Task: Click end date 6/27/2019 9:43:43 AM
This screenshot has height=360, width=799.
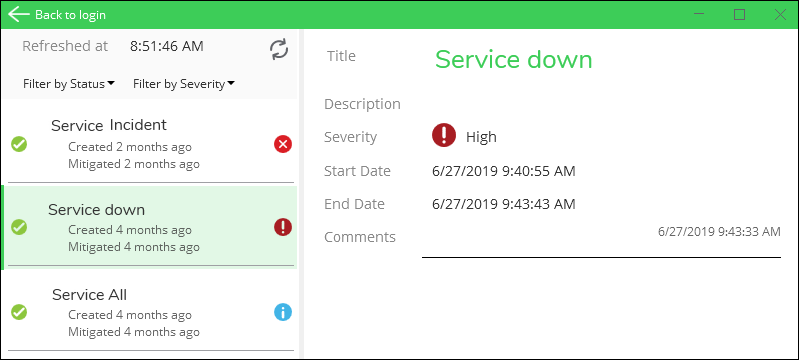Action: coord(503,204)
